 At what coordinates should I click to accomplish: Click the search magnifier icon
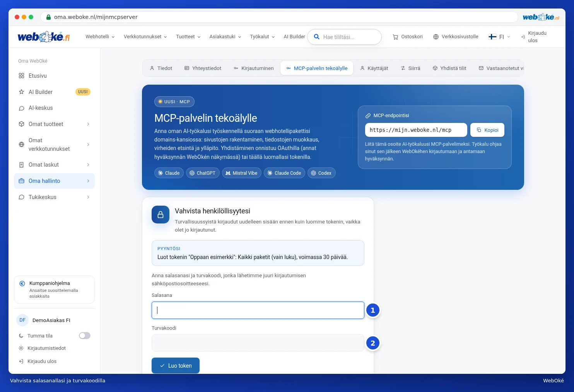tap(316, 37)
